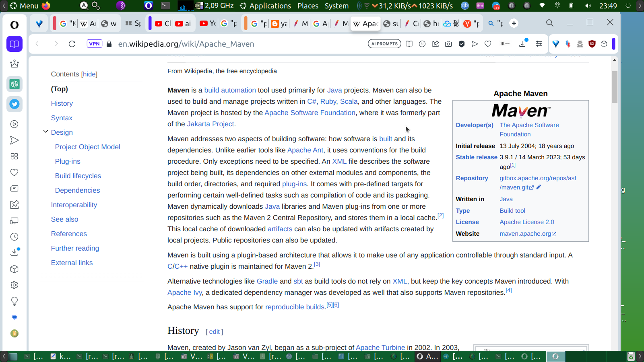Open Downloads icon in the left sidebar
The height and width of the screenshot is (362, 644).
click(14, 252)
